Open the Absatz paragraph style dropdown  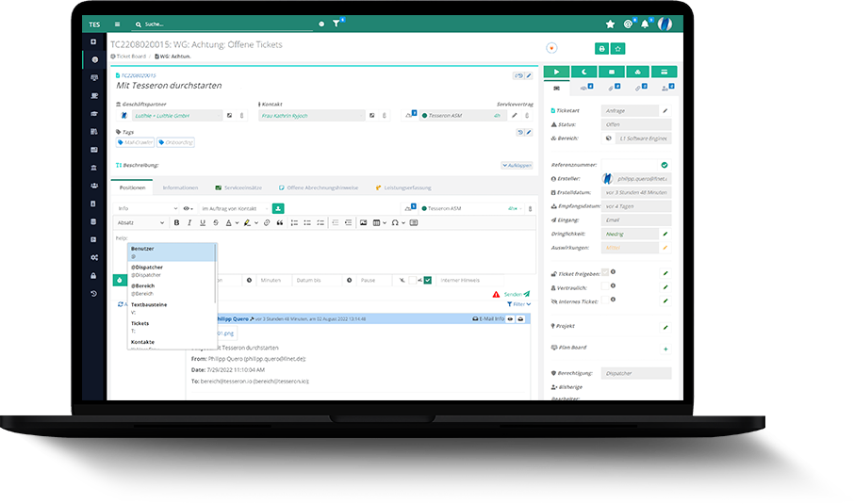(140, 222)
